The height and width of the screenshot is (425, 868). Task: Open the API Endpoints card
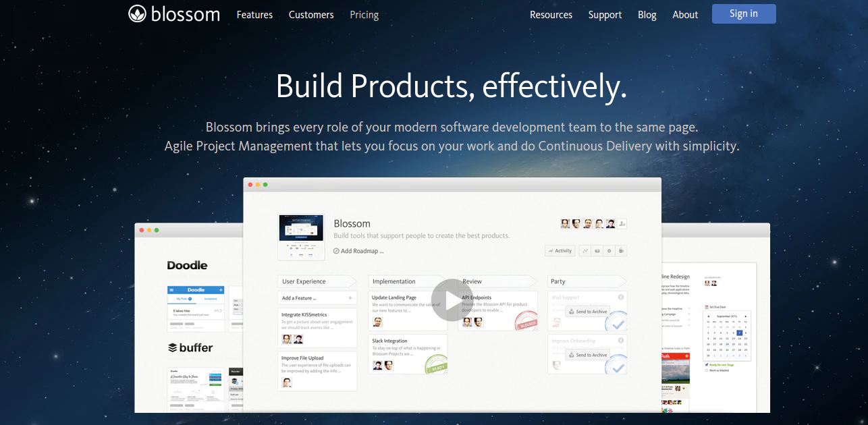tap(498, 311)
